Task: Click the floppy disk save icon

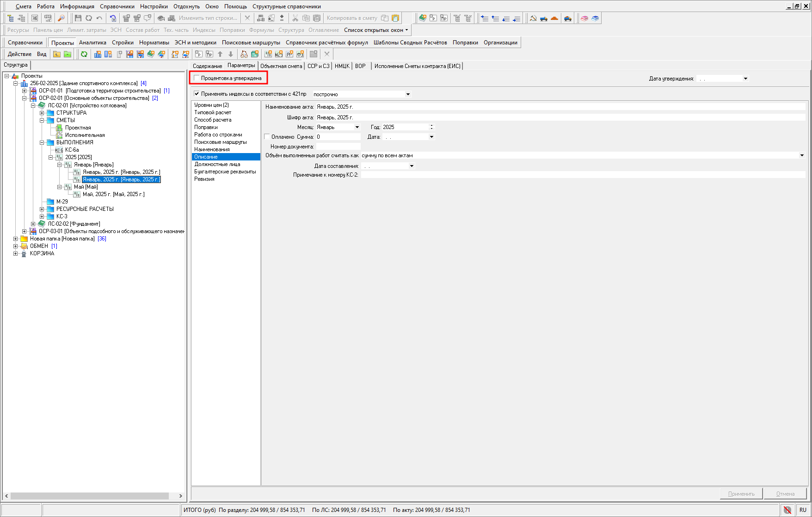Action: (78, 18)
